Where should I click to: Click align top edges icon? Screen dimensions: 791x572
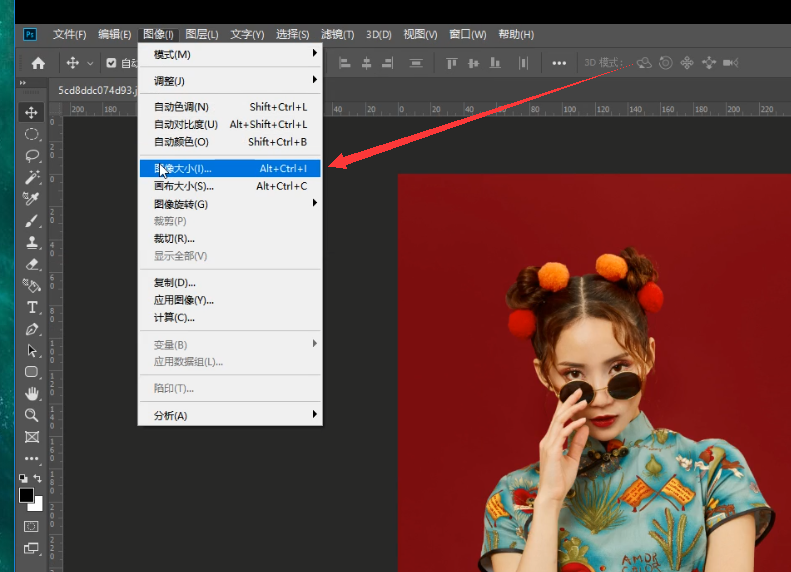tap(451, 63)
